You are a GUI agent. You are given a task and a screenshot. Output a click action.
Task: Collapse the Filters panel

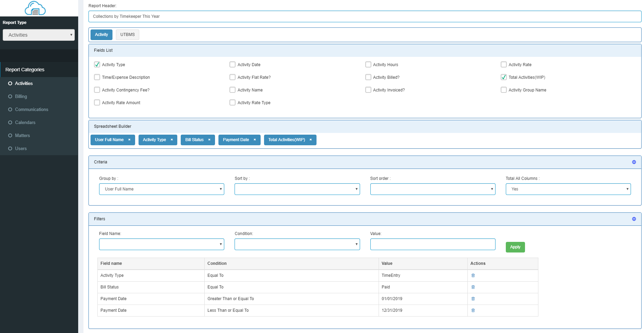634,219
